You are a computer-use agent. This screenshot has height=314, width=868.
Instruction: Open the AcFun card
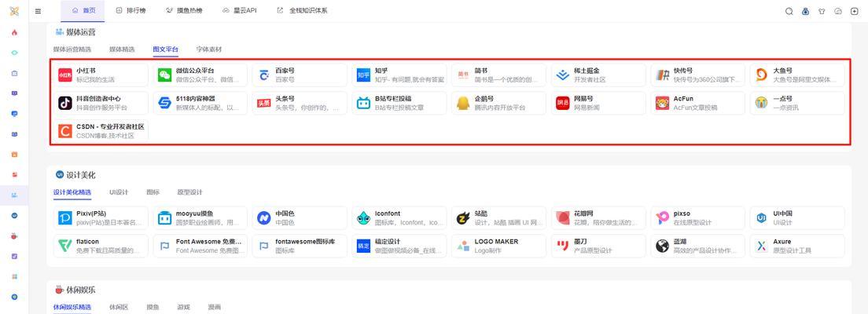tap(698, 103)
